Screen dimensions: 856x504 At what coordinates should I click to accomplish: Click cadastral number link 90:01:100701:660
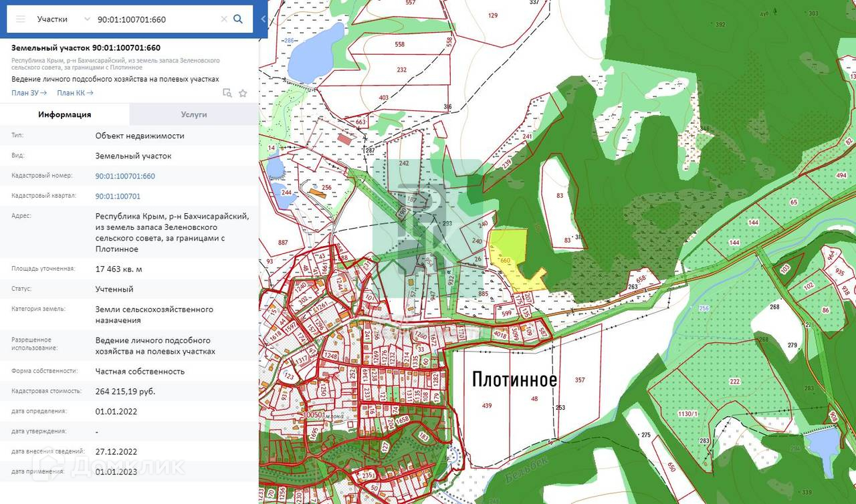click(x=125, y=176)
